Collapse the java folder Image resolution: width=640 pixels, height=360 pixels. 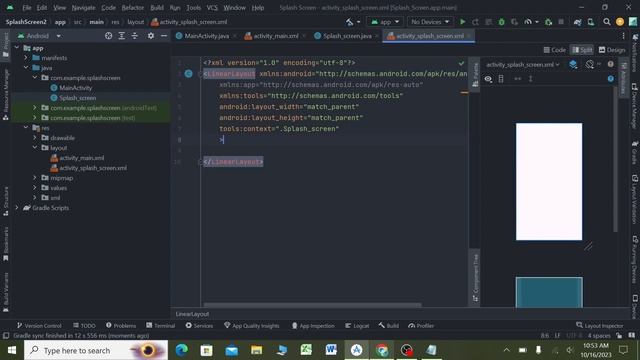pos(26,67)
